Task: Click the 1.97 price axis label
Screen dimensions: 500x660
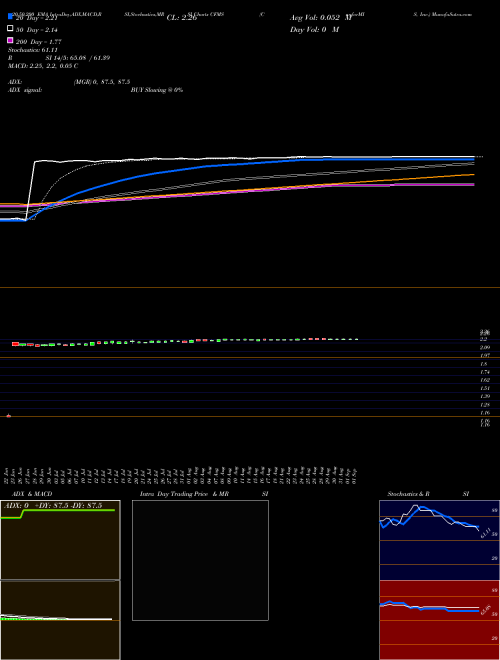Action: [x=485, y=356]
